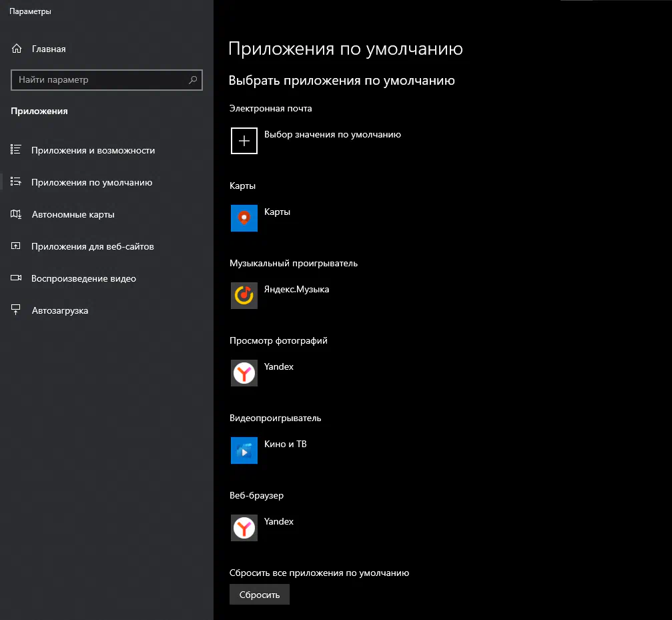The image size is (672, 620).
Task: Click the Приложения по умолчанию page heading
Action: (346, 49)
